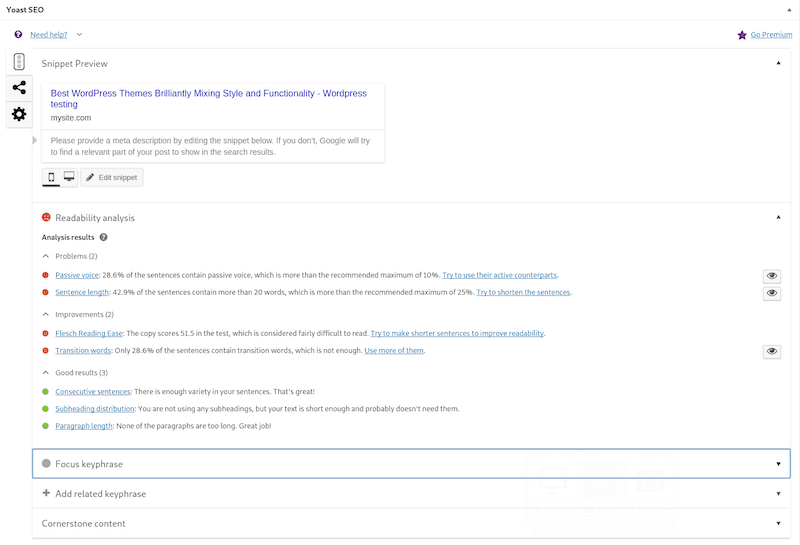Open the content optimization traffic-light tab
800x545 pixels.
(x=19, y=62)
